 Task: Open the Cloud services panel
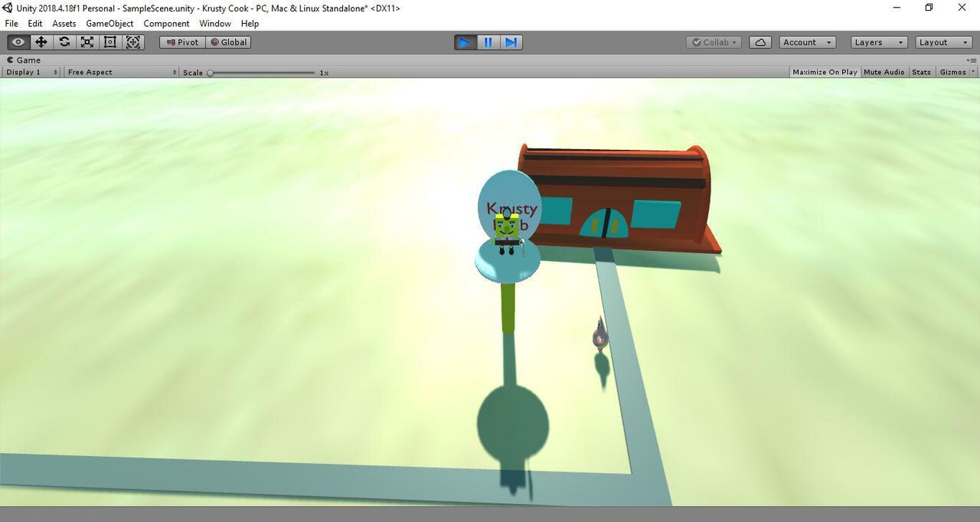click(760, 42)
